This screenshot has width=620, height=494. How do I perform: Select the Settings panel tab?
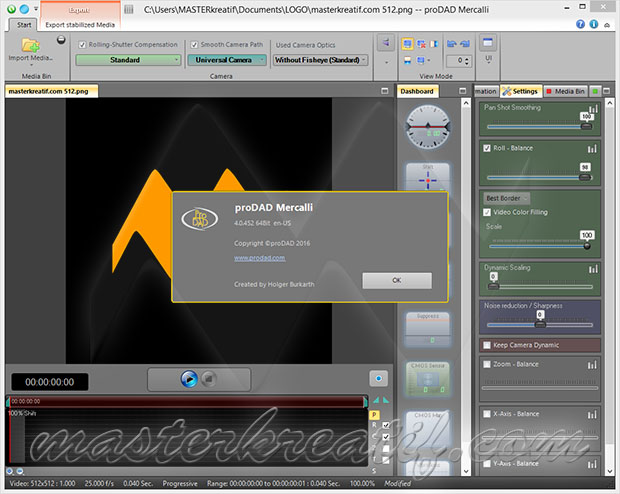tap(521, 91)
